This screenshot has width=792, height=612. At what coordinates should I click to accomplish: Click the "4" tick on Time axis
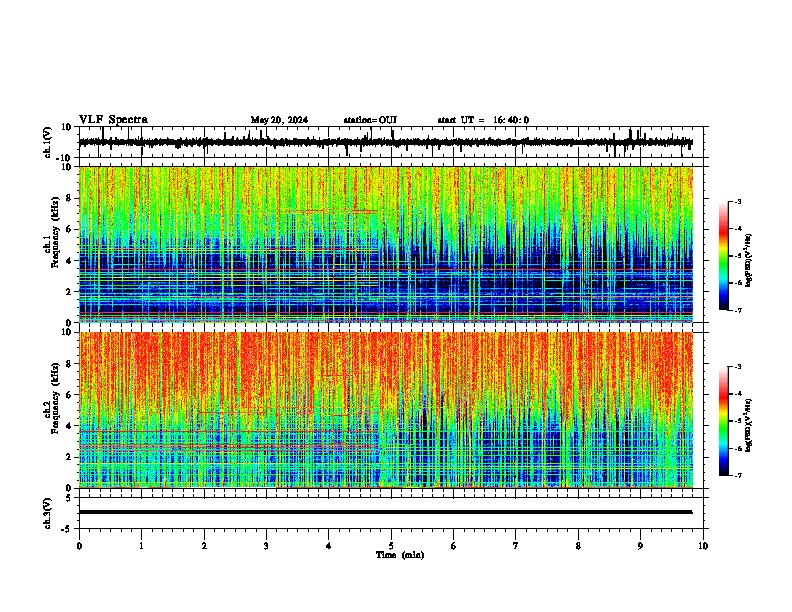coord(329,546)
